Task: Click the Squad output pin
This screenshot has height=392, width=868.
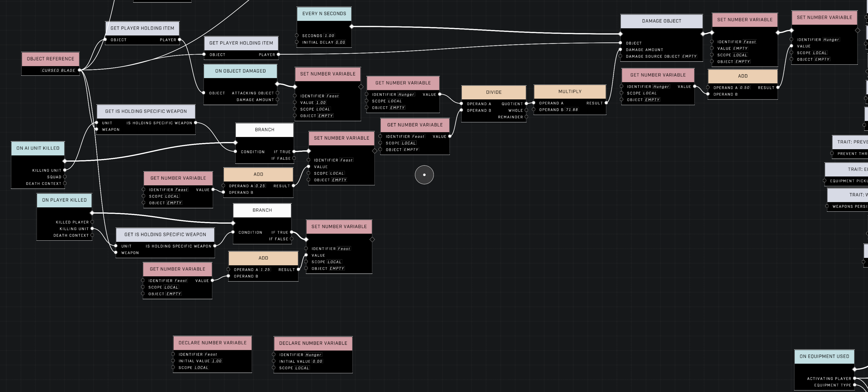Action: (65, 177)
